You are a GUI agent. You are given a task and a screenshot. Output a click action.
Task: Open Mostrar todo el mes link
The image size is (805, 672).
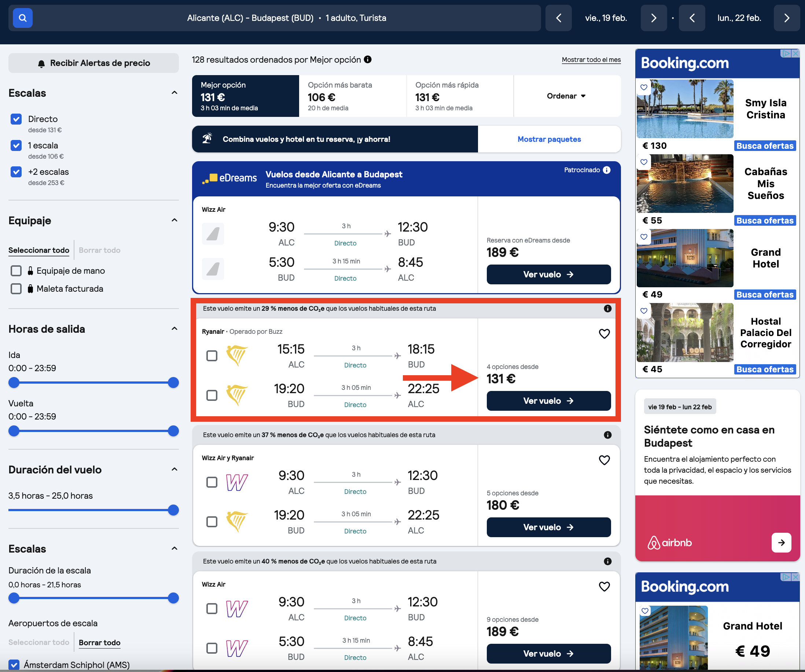[x=591, y=60]
